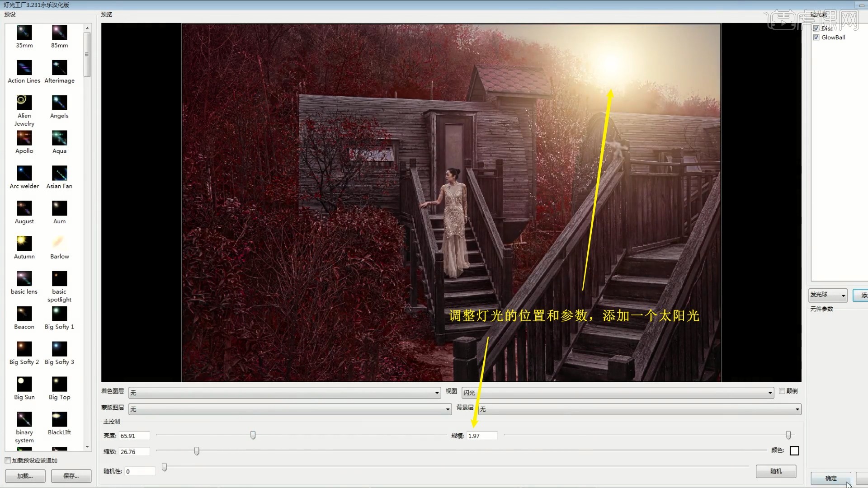
Task: Pick the basic spotlight preset
Action: [x=59, y=279]
